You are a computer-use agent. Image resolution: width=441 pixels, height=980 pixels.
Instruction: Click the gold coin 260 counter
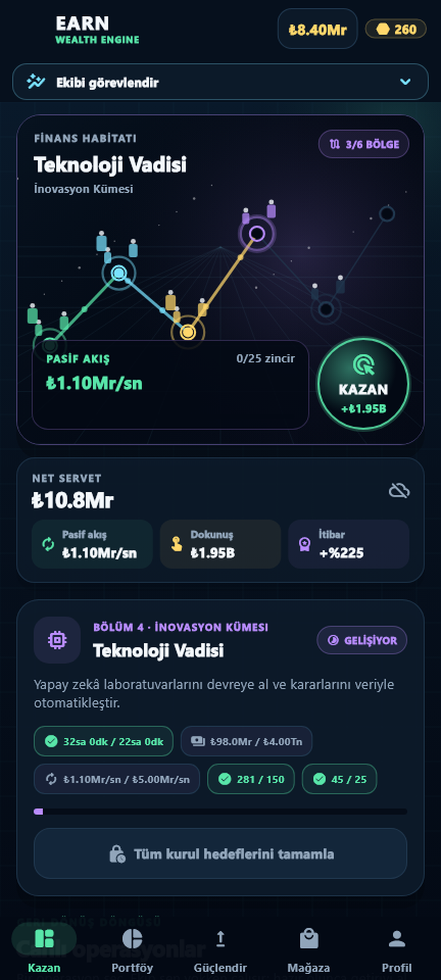point(396,29)
